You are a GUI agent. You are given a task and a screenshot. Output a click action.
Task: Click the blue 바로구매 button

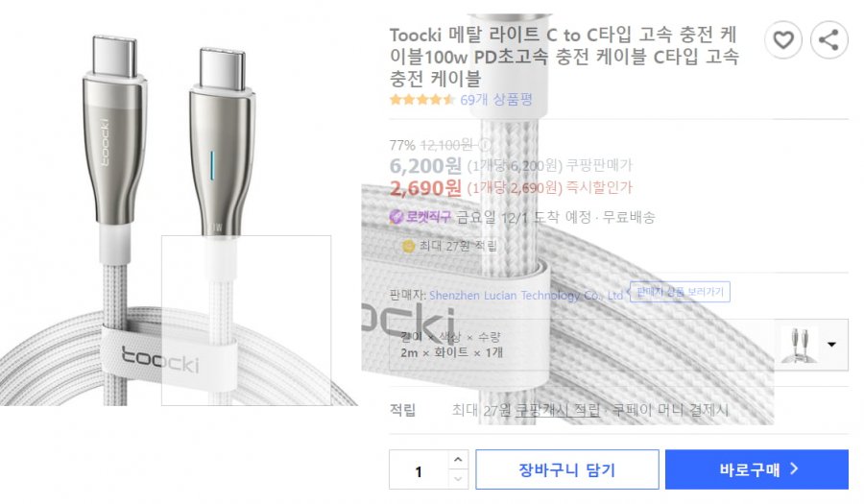[756, 469]
